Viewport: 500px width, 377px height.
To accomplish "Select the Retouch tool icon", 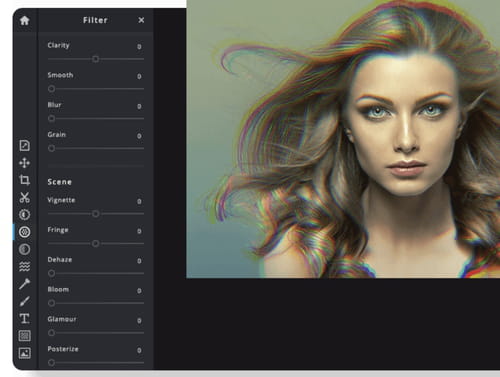I will pyautogui.click(x=24, y=284).
